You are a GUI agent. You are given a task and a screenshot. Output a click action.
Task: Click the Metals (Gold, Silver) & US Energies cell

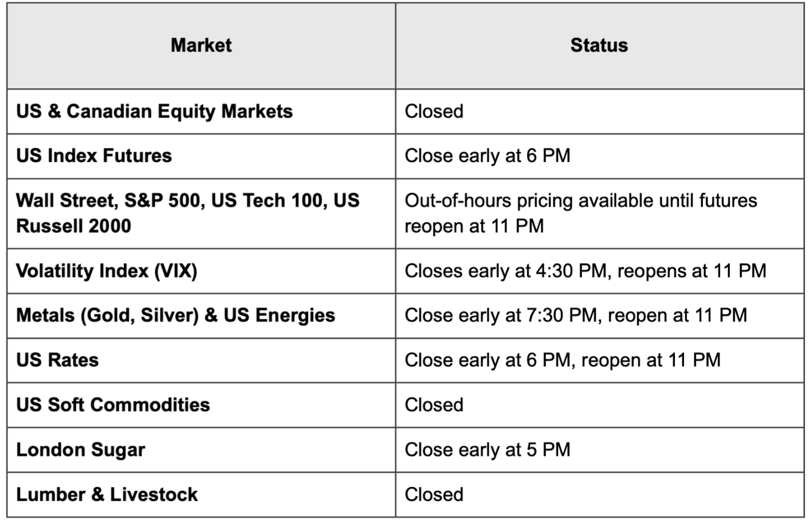[201, 315]
